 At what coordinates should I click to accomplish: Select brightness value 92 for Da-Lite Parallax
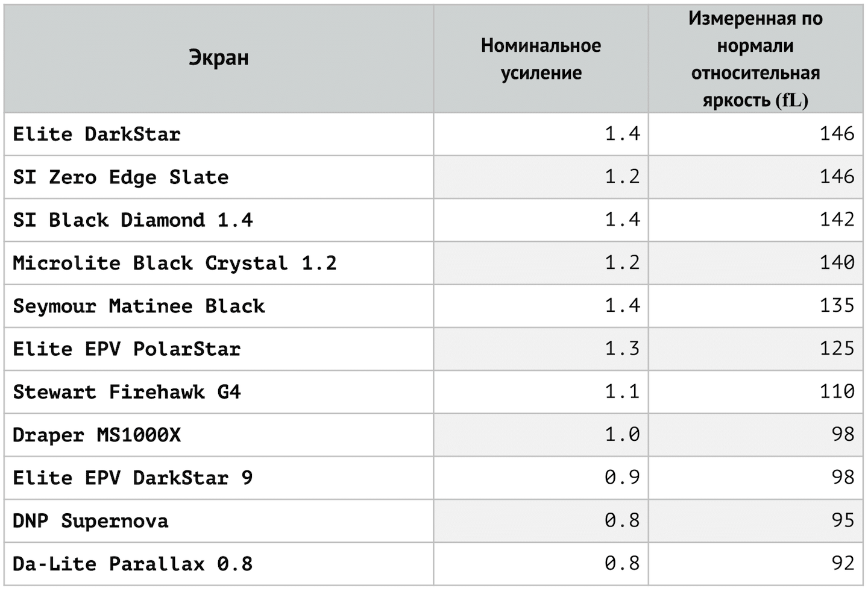(x=843, y=563)
